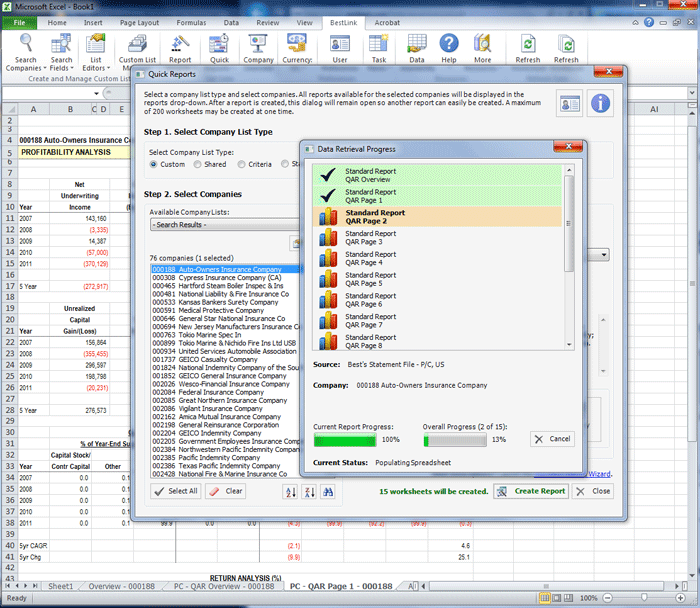Select Standard Report QAR Page 2 row
The height and width of the screenshot is (608, 700).
438,217
